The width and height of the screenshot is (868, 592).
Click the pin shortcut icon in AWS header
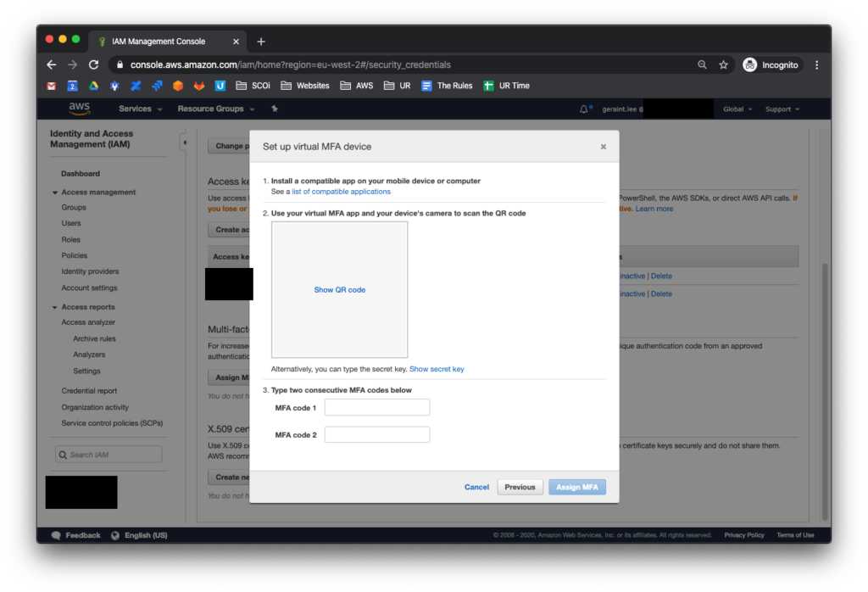pos(275,109)
